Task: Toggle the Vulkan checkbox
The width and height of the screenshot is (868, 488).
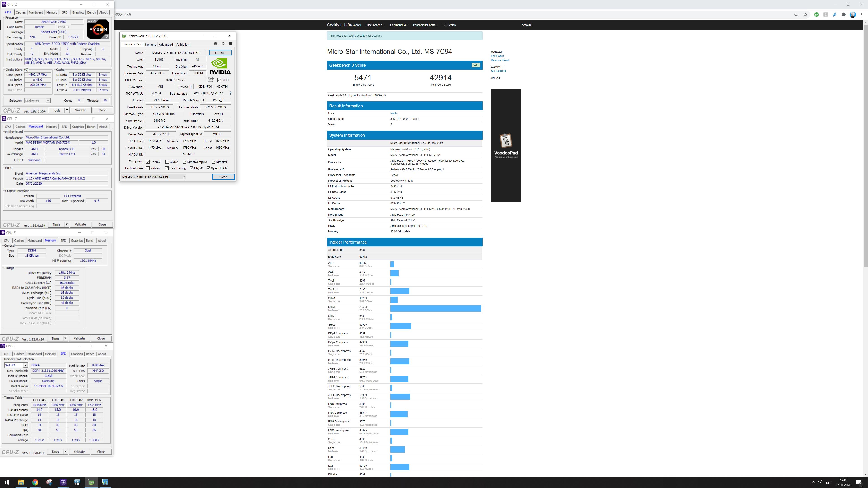Action: (148, 168)
